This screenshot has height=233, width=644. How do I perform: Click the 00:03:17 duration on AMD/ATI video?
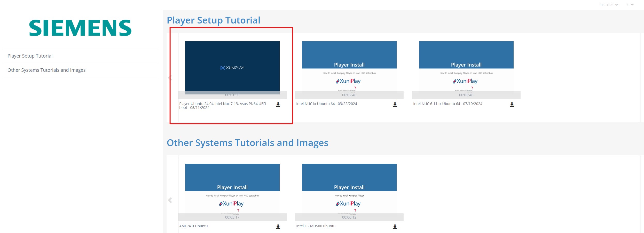[x=232, y=217]
